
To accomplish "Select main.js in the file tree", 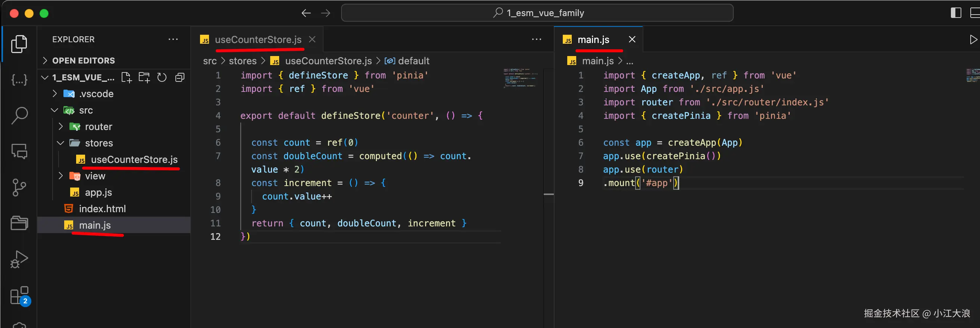I will pos(114,225).
